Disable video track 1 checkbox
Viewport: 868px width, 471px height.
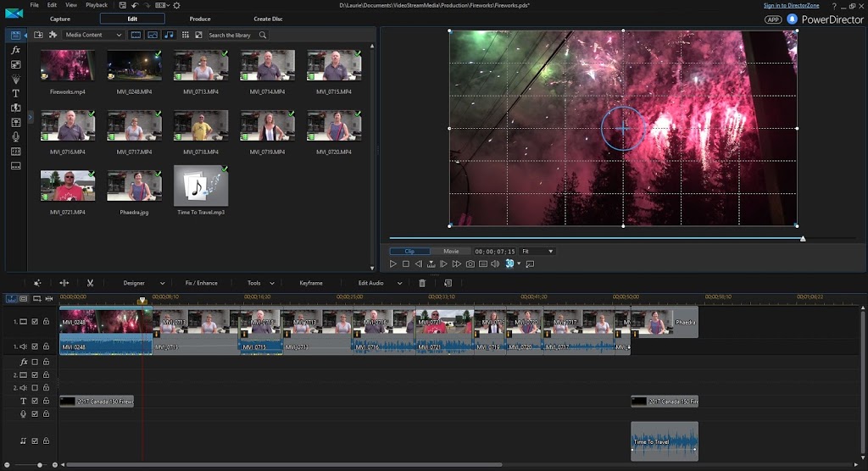(35, 322)
